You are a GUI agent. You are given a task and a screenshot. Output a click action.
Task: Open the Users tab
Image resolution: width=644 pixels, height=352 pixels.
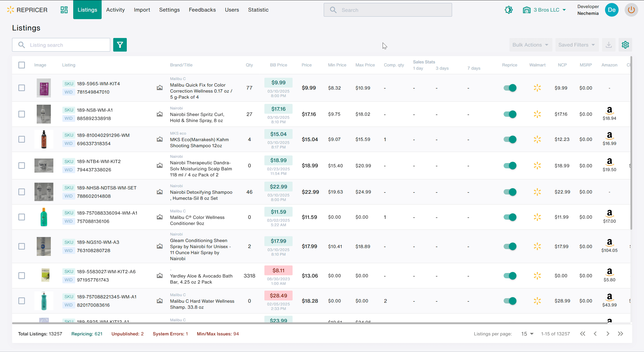[232, 10]
